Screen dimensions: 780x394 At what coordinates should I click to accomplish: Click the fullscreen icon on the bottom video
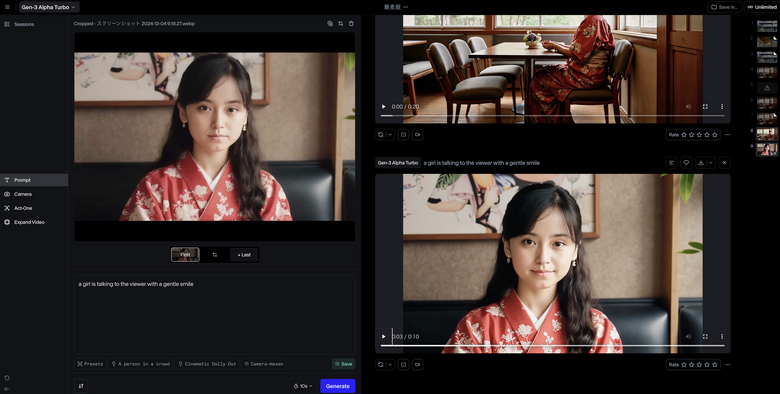[705, 336]
